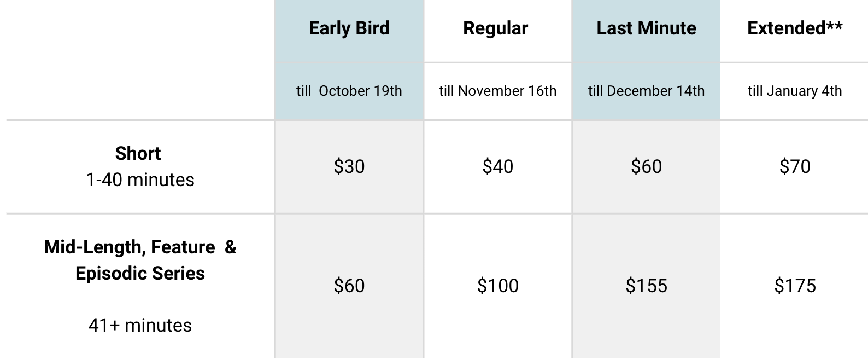Screen dimensions: 868x359
Task: Pick the $70 Extended Short price
Action: [x=795, y=166]
